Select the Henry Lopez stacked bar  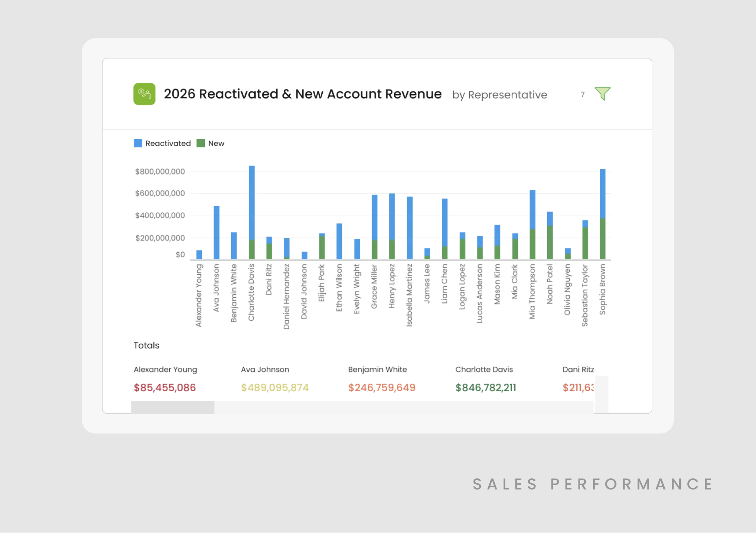[x=392, y=226]
